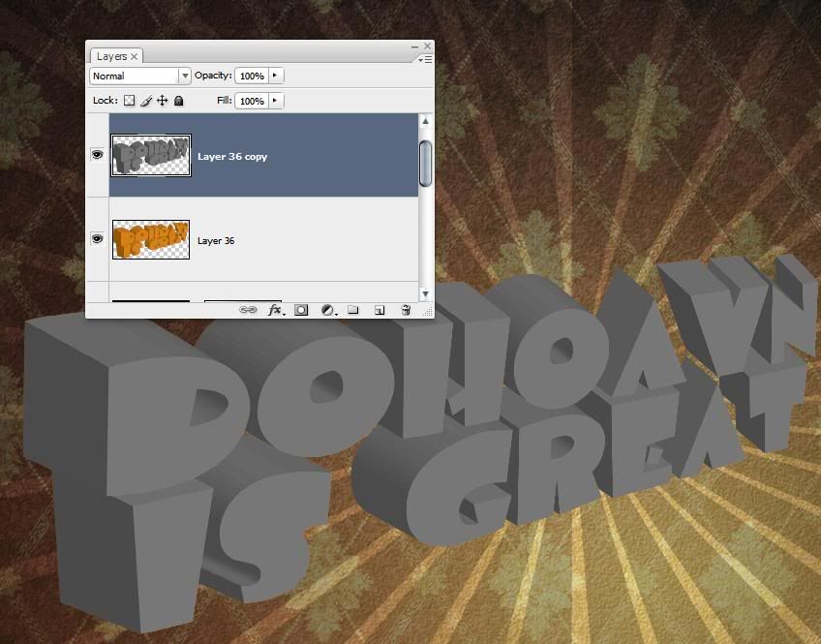The height and width of the screenshot is (644, 821).
Task: Minimize the Layers panel window
Action: (414, 46)
